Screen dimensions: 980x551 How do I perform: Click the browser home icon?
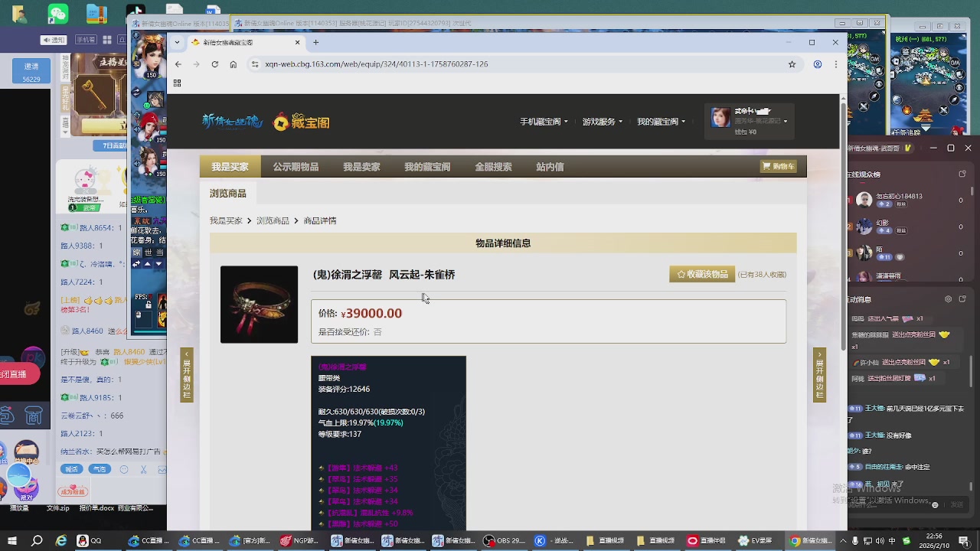click(234, 64)
